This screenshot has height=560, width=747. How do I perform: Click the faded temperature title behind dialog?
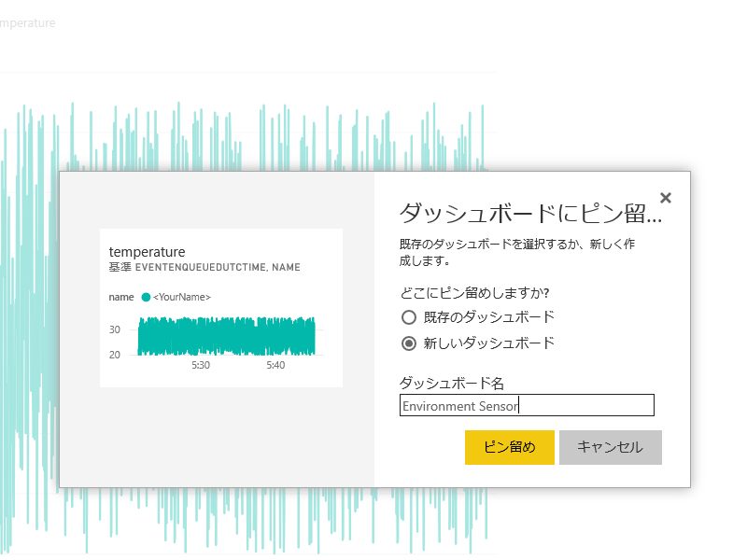click(26, 22)
